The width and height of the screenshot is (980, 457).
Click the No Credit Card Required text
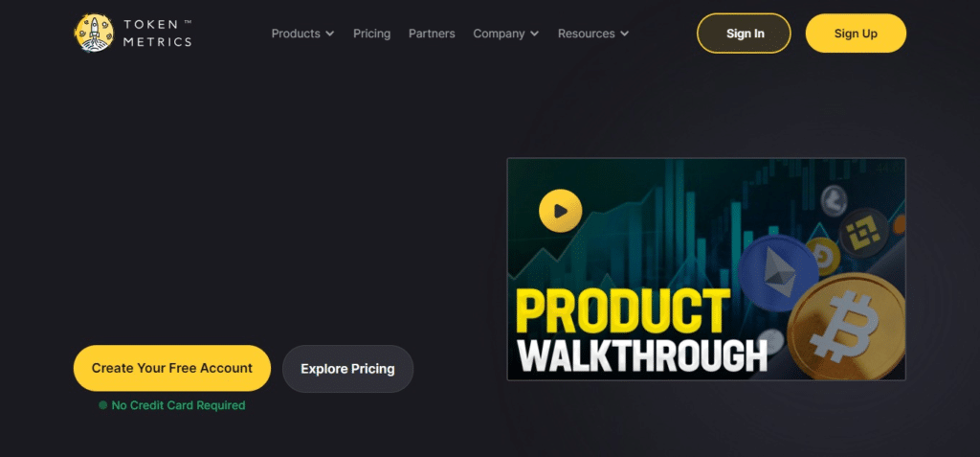pyautogui.click(x=178, y=405)
